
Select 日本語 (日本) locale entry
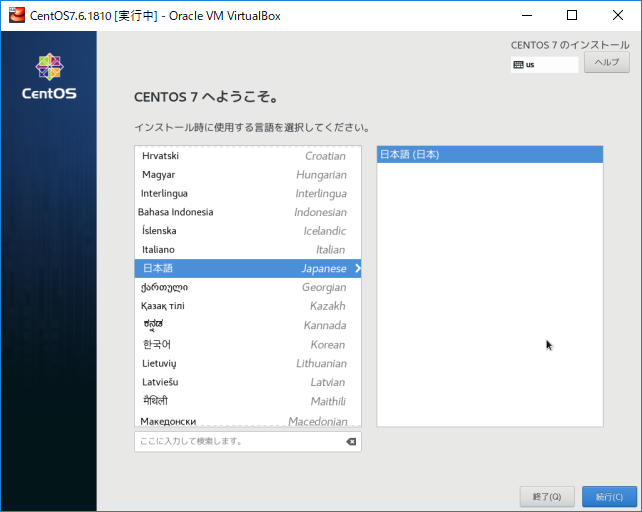tap(490, 154)
